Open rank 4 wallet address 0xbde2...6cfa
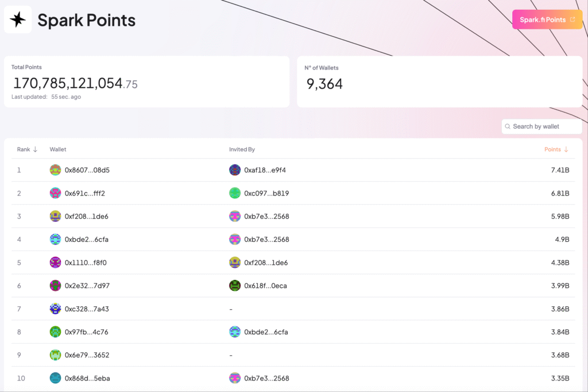The height and width of the screenshot is (392, 588). pyautogui.click(x=86, y=240)
